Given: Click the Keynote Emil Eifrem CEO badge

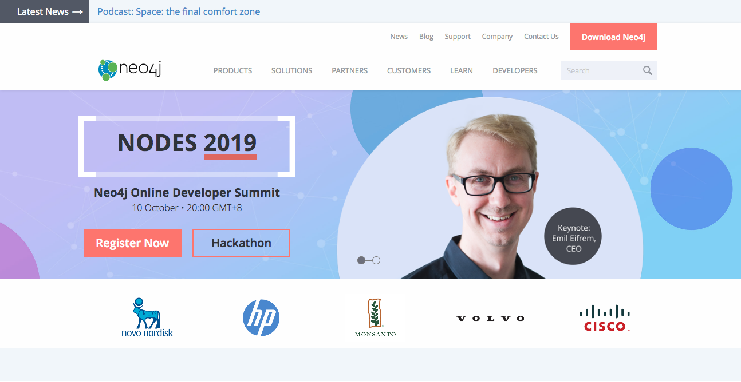Looking at the screenshot, I should (573, 236).
